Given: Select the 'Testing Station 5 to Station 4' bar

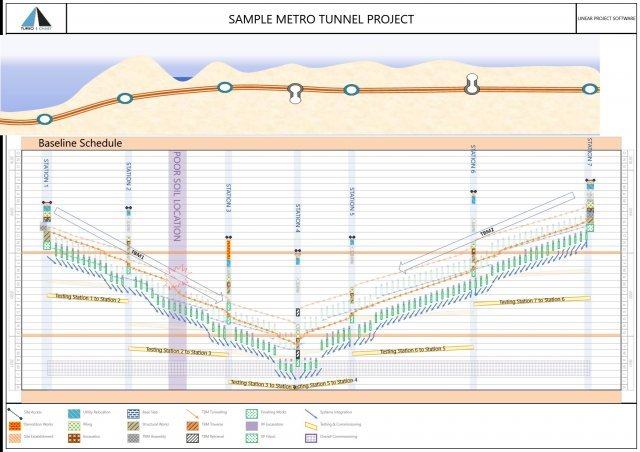Looking at the screenshot, I should pyautogui.click(x=327, y=384).
